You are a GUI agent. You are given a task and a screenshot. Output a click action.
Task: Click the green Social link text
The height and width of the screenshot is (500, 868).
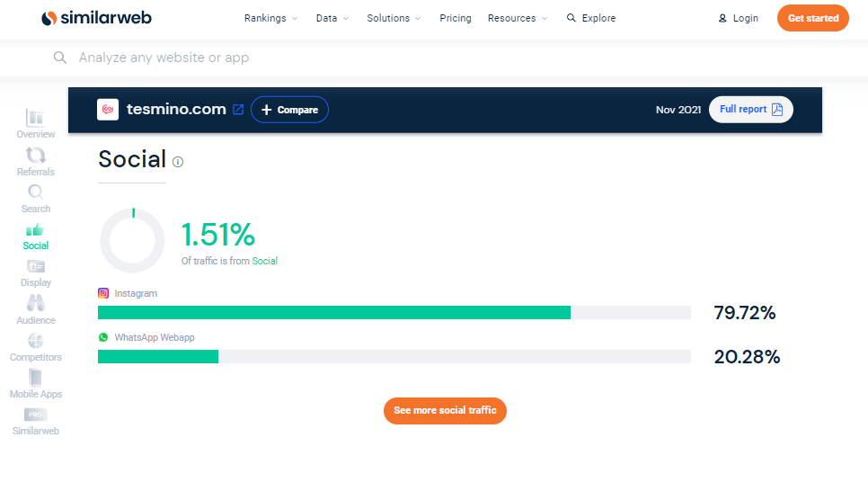[264, 261]
